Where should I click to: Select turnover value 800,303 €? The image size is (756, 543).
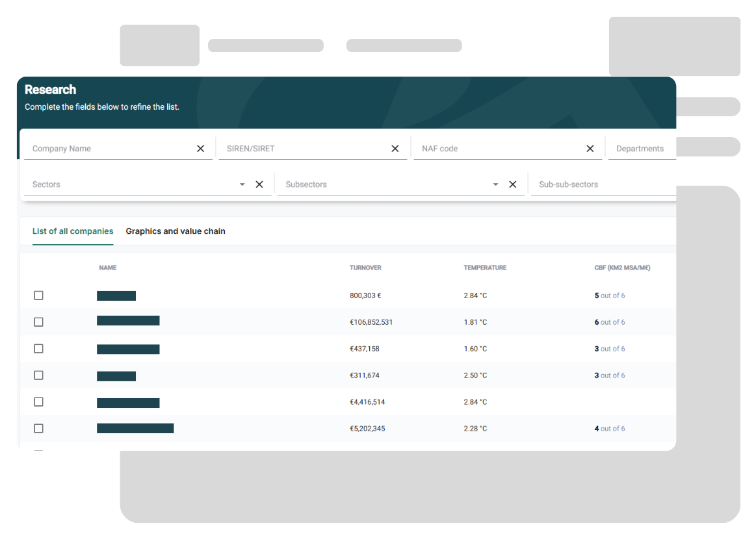[x=365, y=296]
